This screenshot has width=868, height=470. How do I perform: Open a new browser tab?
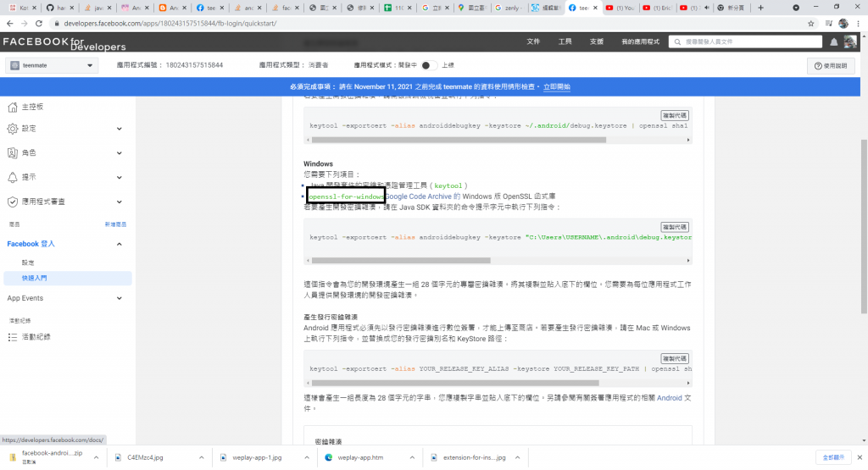pyautogui.click(x=760, y=8)
